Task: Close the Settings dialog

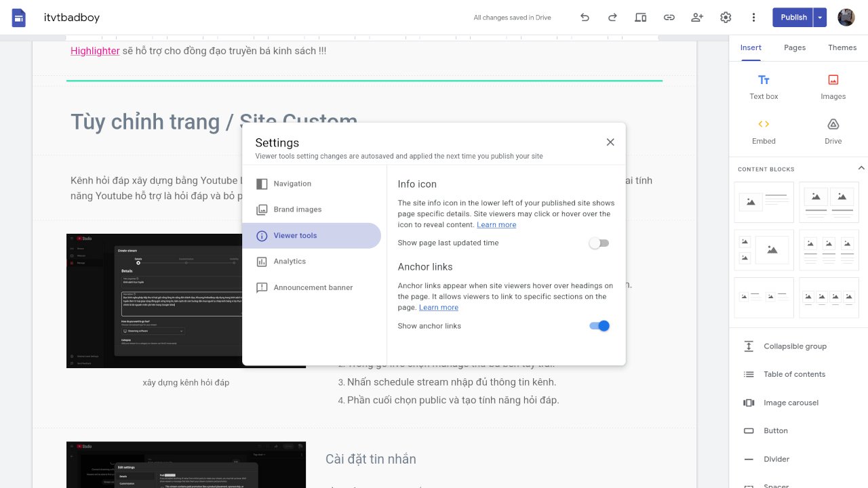Action: (610, 142)
